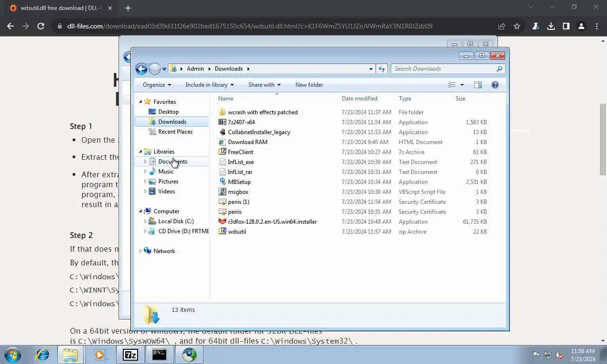Click the refresh button beside address bar

coord(382,69)
